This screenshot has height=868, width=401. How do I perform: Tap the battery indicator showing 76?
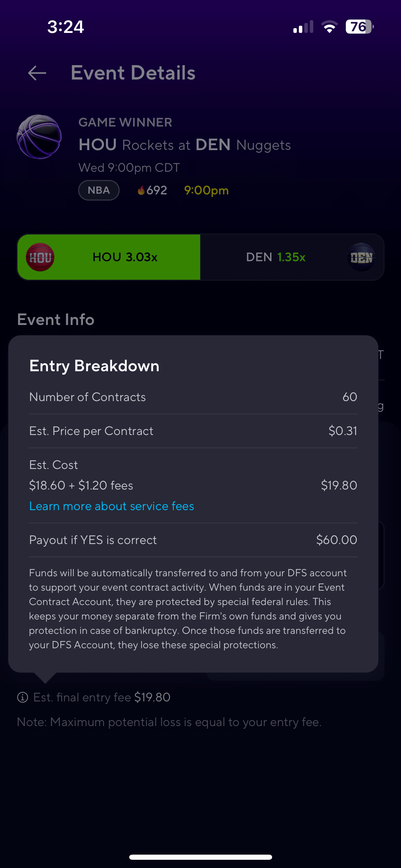359,27
